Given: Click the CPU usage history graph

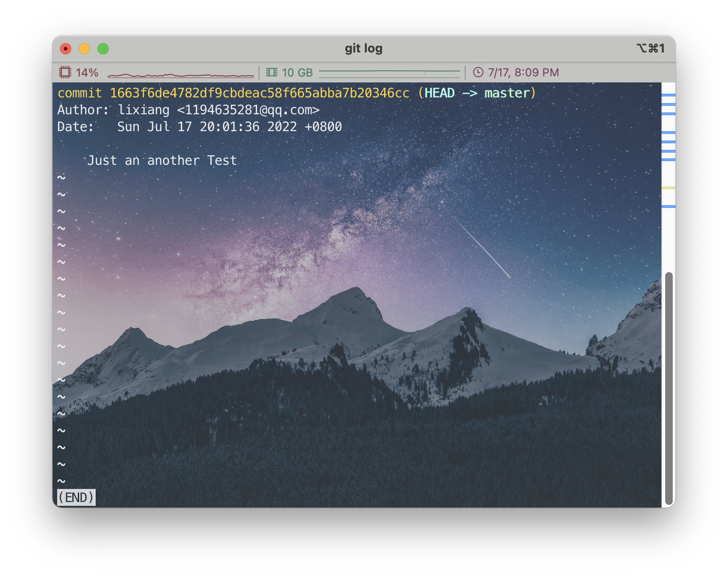Looking at the screenshot, I should [181, 75].
